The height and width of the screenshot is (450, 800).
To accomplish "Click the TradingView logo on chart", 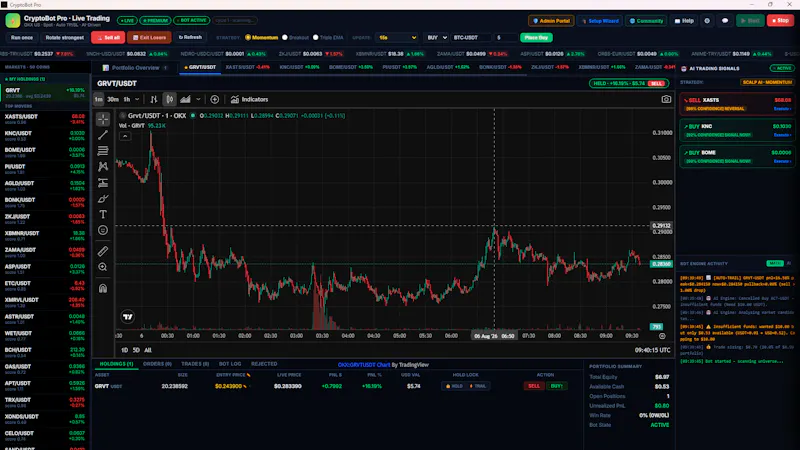I will 128,317.
